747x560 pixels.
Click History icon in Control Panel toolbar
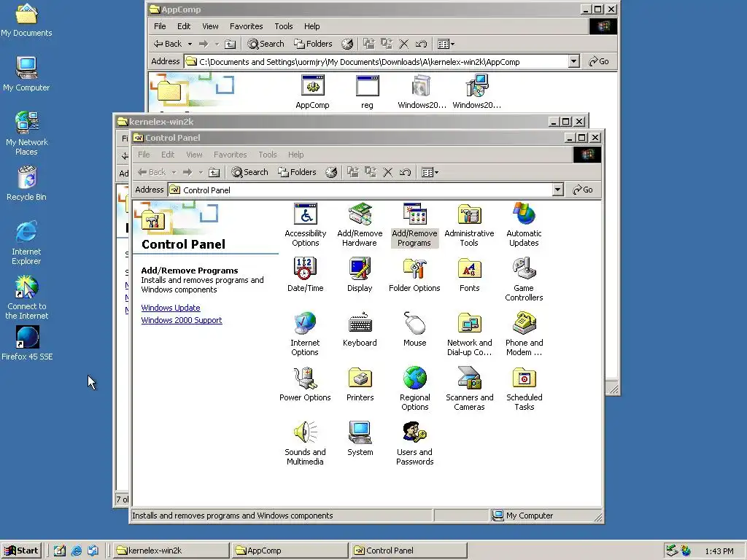332,172
